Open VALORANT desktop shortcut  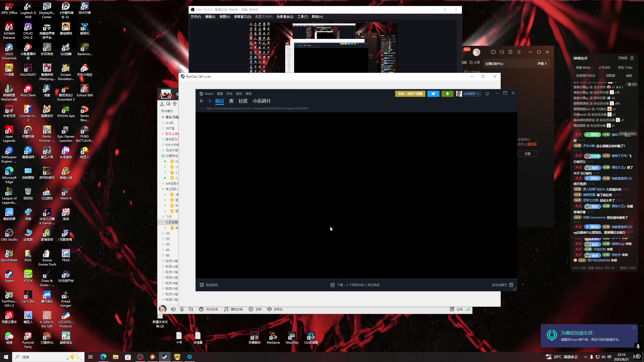click(x=28, y=70)
